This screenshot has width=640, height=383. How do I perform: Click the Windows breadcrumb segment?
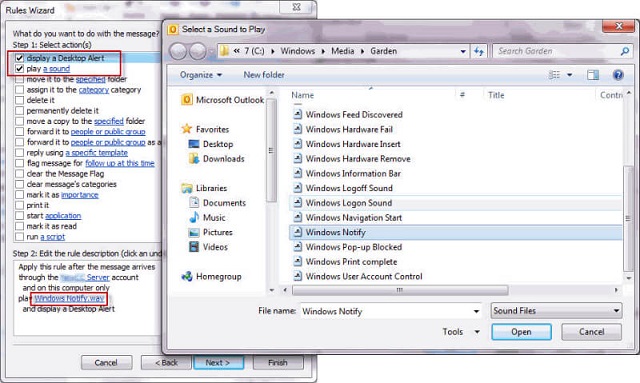[298, 51]
